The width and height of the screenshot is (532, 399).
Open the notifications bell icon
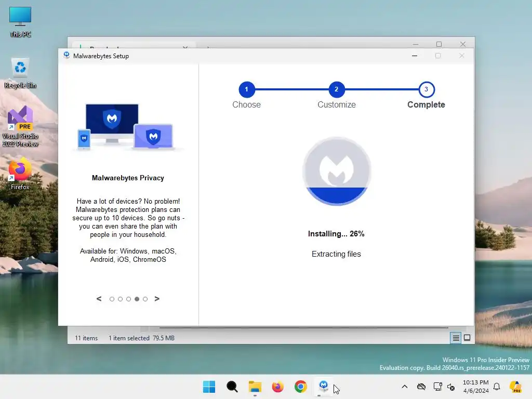click(497, 387)
